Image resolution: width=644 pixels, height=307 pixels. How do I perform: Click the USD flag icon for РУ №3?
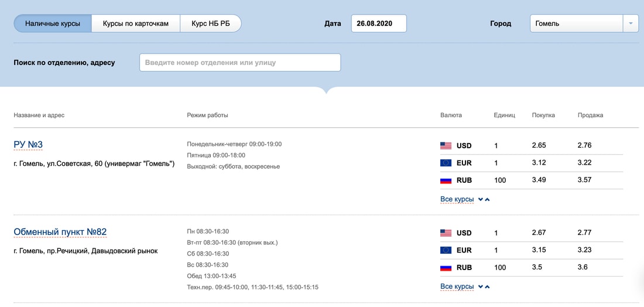446,146
